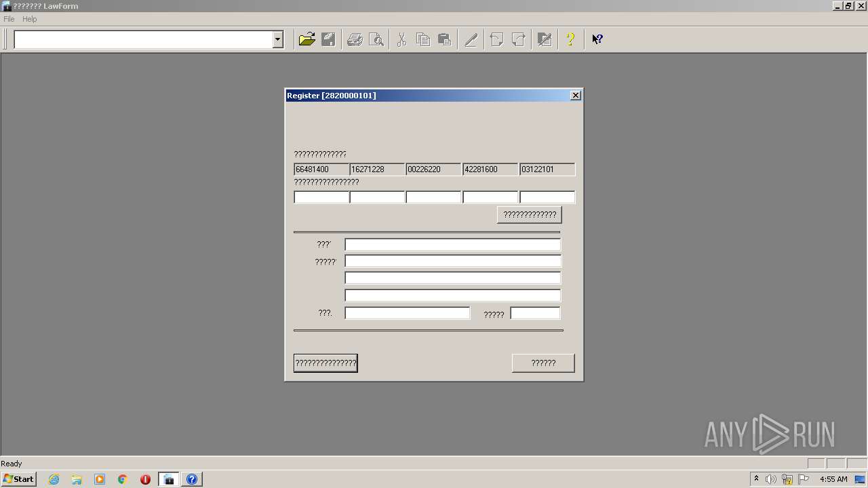Click the code field showing 00226220
The image size is (868, 488).
(433, 169)
